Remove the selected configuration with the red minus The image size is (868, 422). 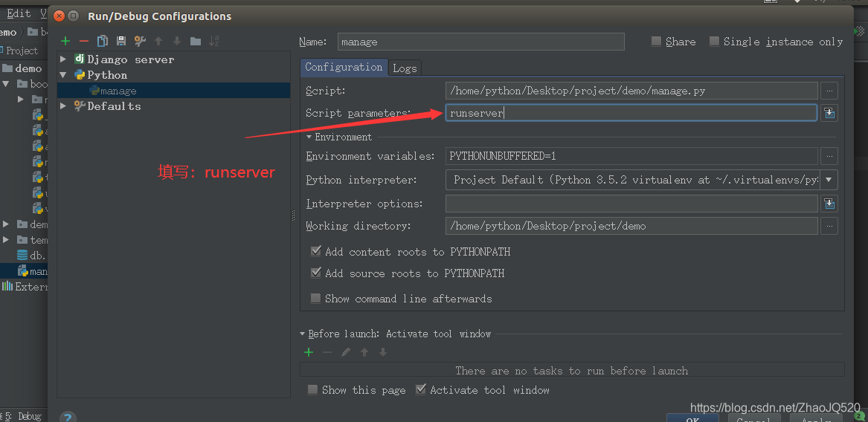click(x=83, y=41)
